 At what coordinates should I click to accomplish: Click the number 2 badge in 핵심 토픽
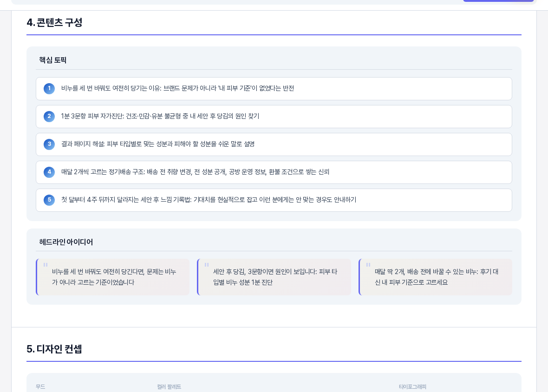[49, 116]
